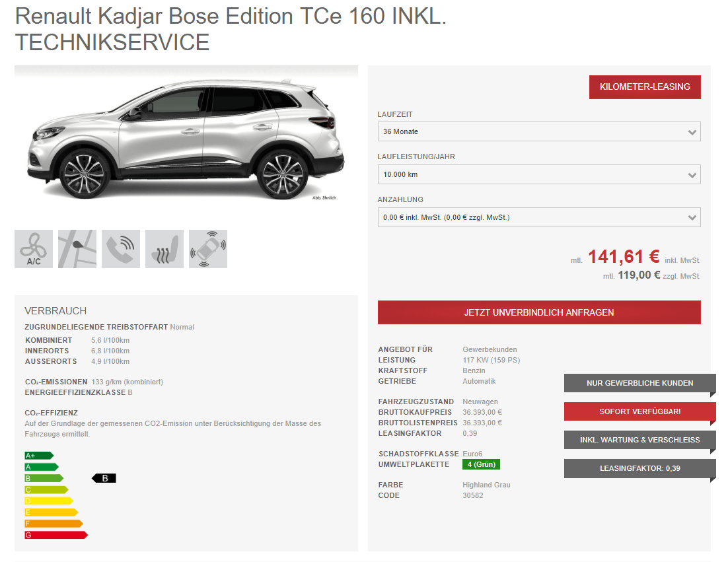The width and height of the screenshot is (728, 562).
Task: Click the heated seat feature icon
Action: [164, 249]
